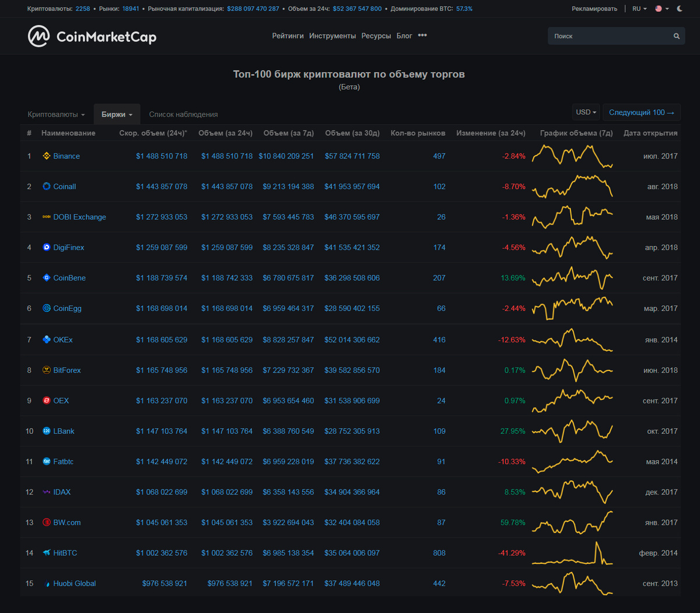700x613 pixels.
Task: Sort by Объем (за 7д) column
Action: pyautogui.click(x=289, y=133)
